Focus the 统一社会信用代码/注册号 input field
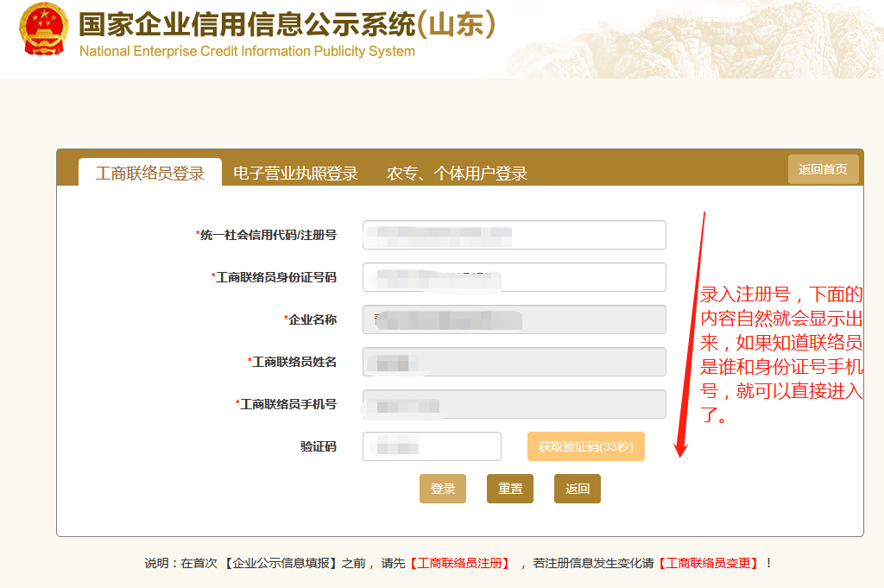This screenshot has height=588, width=884. (514, 235)
